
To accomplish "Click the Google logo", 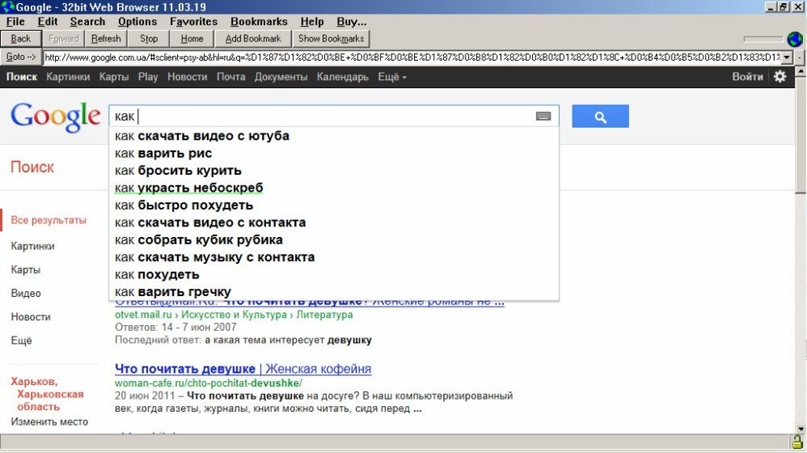I will 55,117.
